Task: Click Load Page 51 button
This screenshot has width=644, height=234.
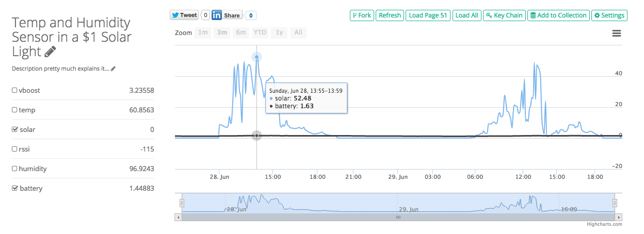Action: point(428,15)
